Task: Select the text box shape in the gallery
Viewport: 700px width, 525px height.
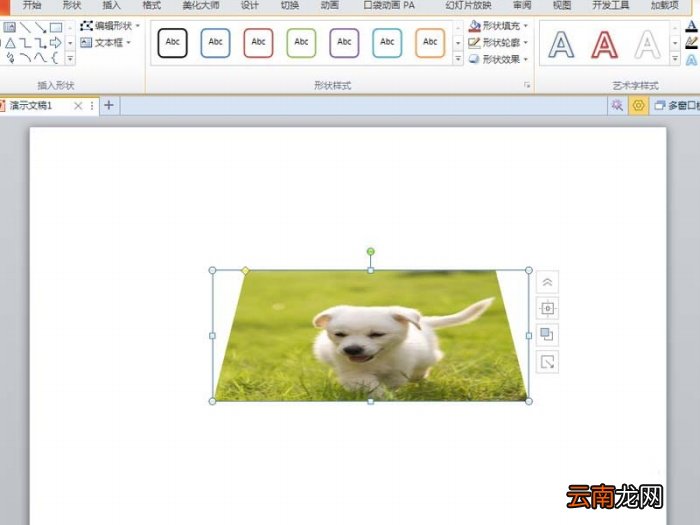Action: [9, 28]
